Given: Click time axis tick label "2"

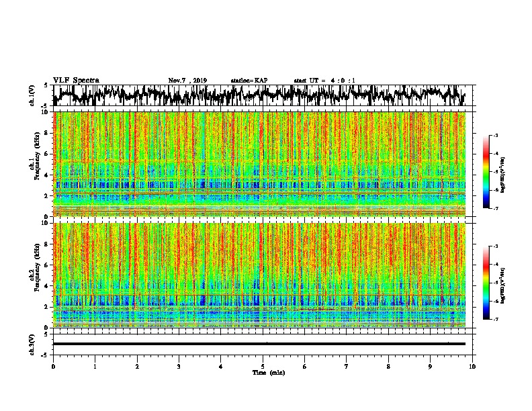Looking at the screenshot, I should click(x=137, y=367).
